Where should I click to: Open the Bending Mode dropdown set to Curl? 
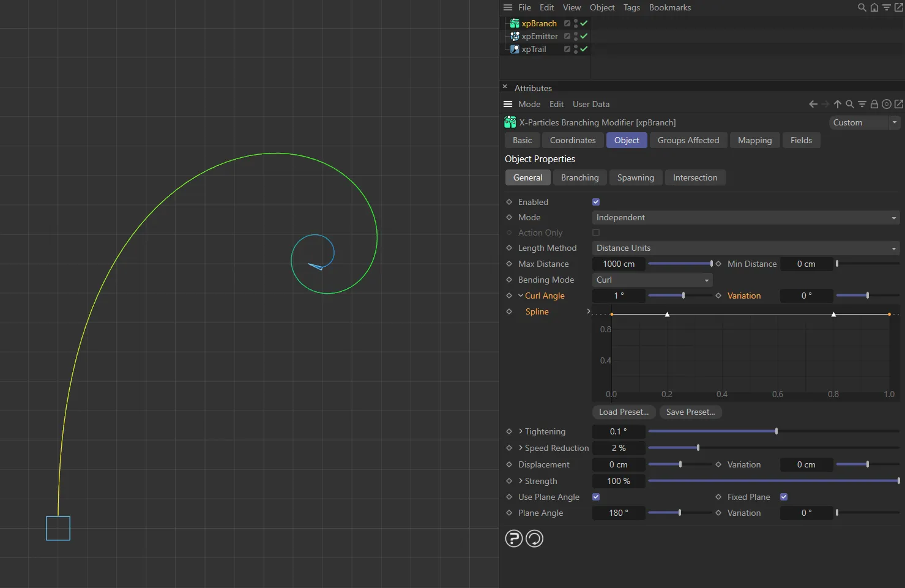pyautogui.click(x=652, y=280)
